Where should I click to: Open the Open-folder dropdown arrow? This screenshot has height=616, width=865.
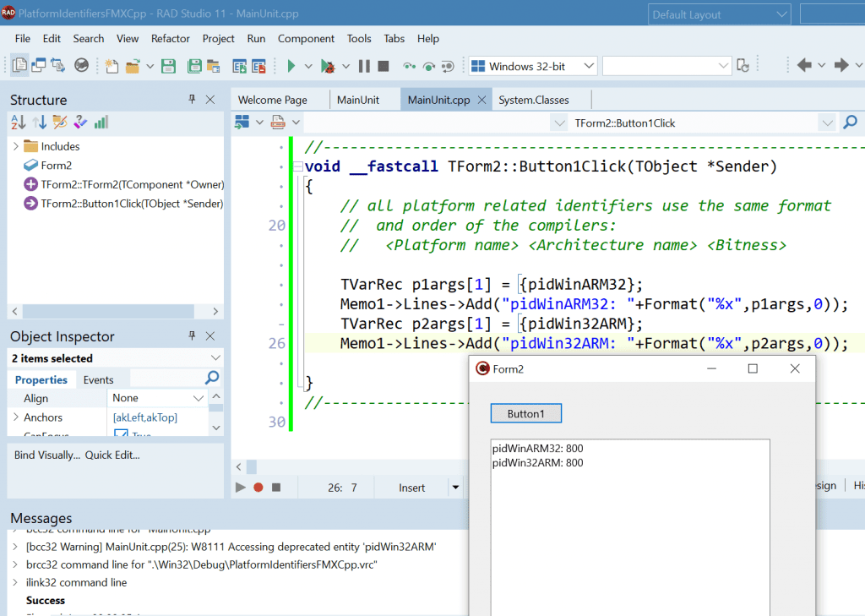[x=150, y=66]
